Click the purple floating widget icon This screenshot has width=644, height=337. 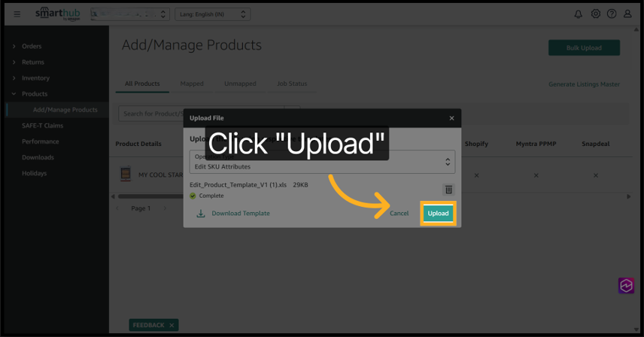coord(626,286)
